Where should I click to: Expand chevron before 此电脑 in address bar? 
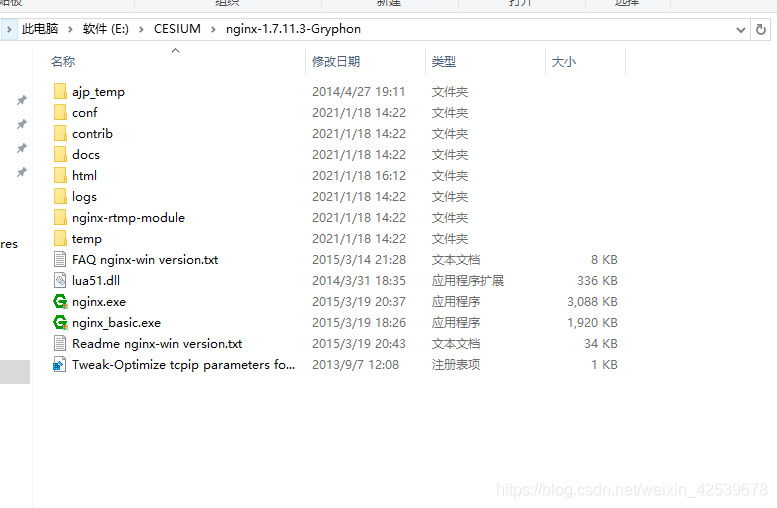[x=9, y=29]
